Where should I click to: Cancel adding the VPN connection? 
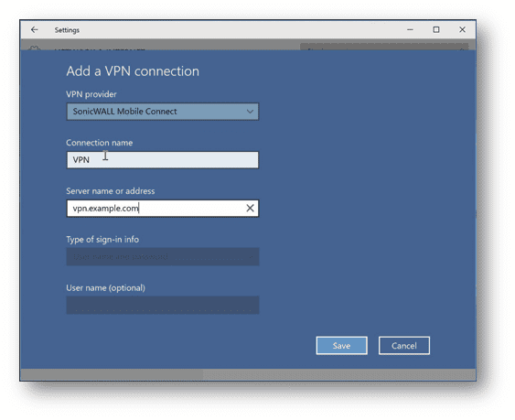pyautogui.click(x=404, y=345)
